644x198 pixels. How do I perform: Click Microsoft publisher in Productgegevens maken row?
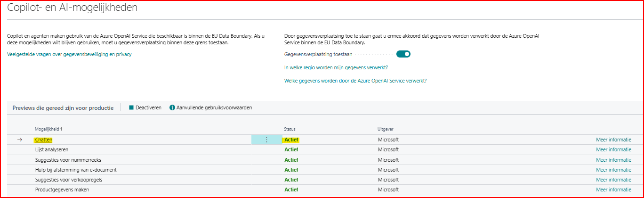(388, 190)
